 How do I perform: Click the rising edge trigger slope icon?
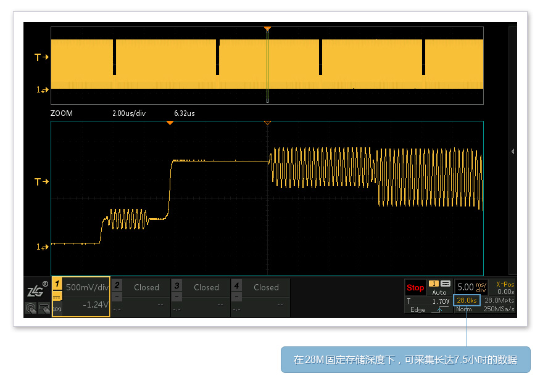pyautogui.click(x=439, y=309)
